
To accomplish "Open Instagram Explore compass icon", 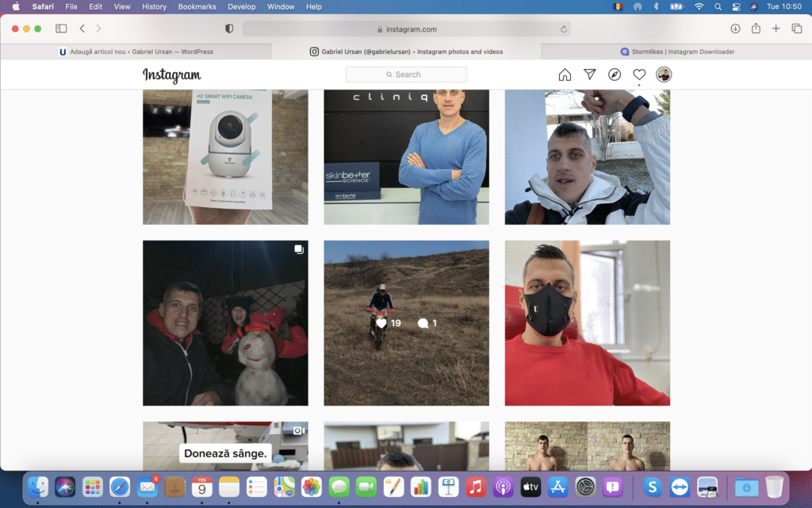I will [x=615, y=75].
